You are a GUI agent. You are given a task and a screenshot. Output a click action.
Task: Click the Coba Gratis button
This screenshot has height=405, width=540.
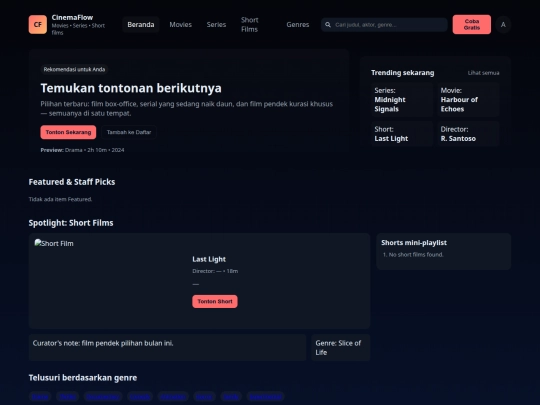(x=471, y=24)
